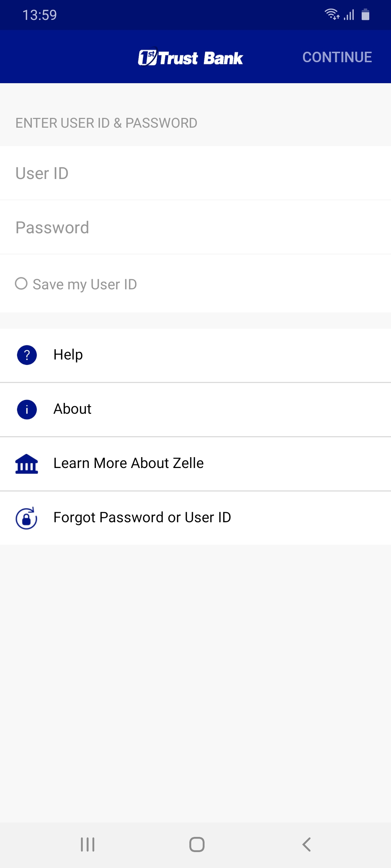
Task: Tap the blue info About icon
Action: (27, 409)
